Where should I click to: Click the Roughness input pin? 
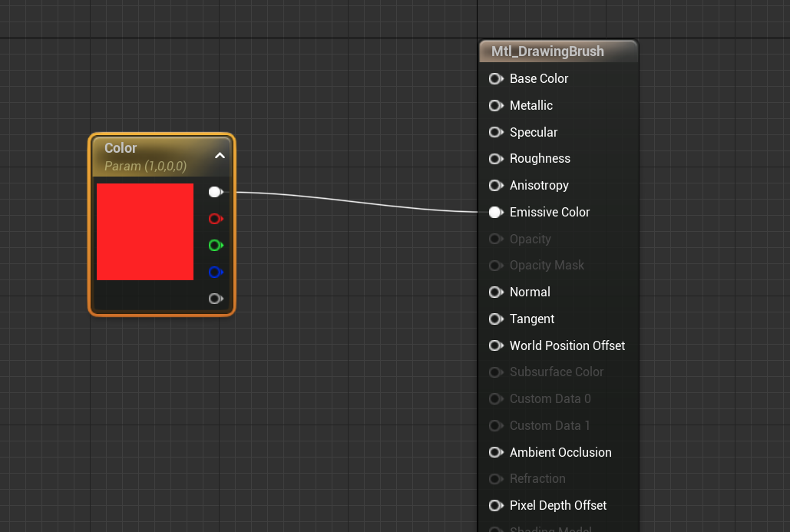click(496, 159)
